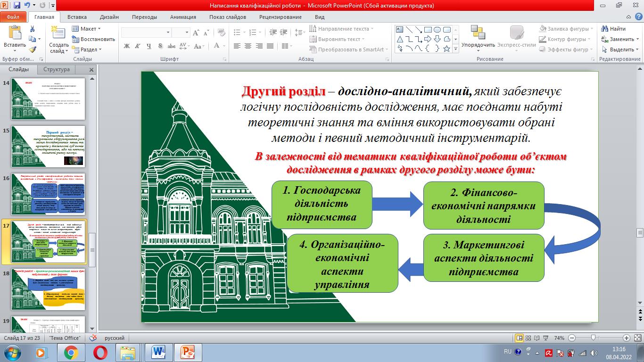
Task: Select slide 18 thumbnail in the slides pane
Action: click(48, 289)
